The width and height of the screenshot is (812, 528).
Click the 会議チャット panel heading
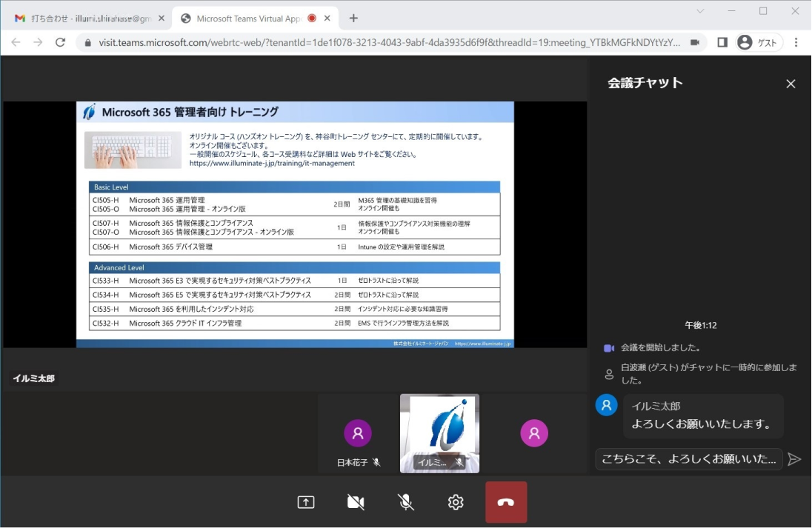(x=645, y=83)
